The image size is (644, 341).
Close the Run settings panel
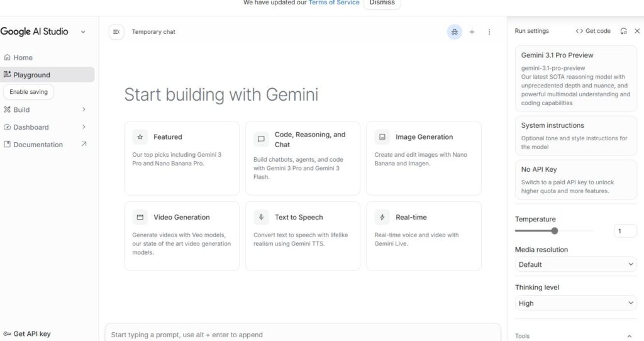pos(636,31)
